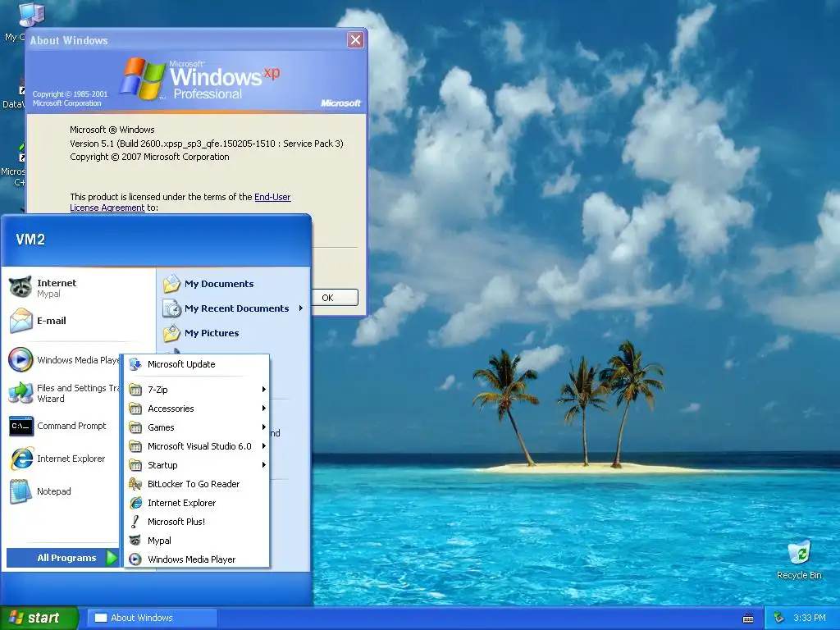
Task: Open Notepad icon in Start menu
Action: (21, 491)
